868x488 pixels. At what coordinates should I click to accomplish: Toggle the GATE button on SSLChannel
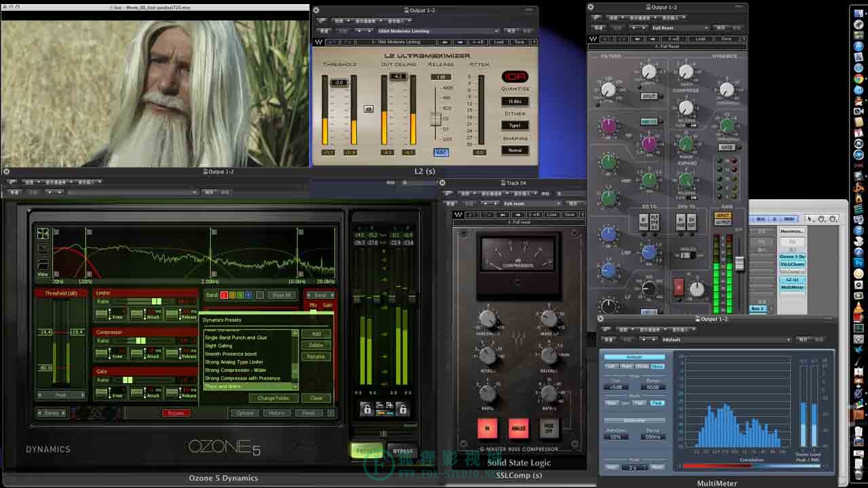[x=726, y=147]
